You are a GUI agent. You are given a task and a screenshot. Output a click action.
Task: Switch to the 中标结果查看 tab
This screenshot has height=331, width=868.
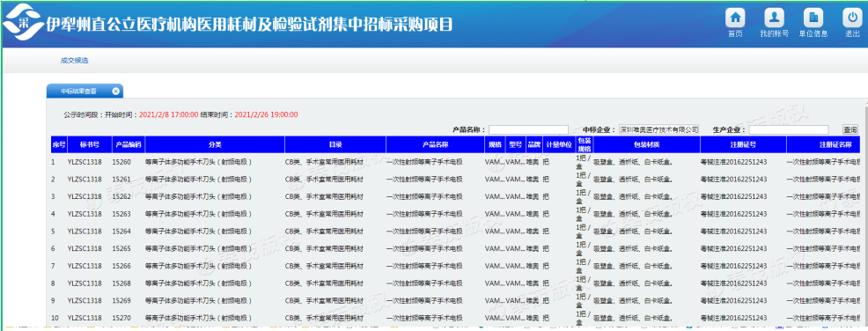click(78, 92)
